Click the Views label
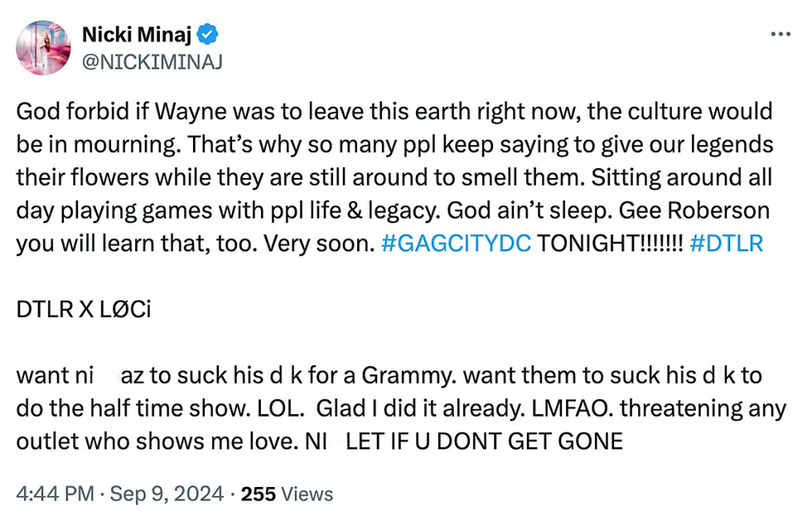The width and height of the screenshot is (812, 526). pos(307,495)
